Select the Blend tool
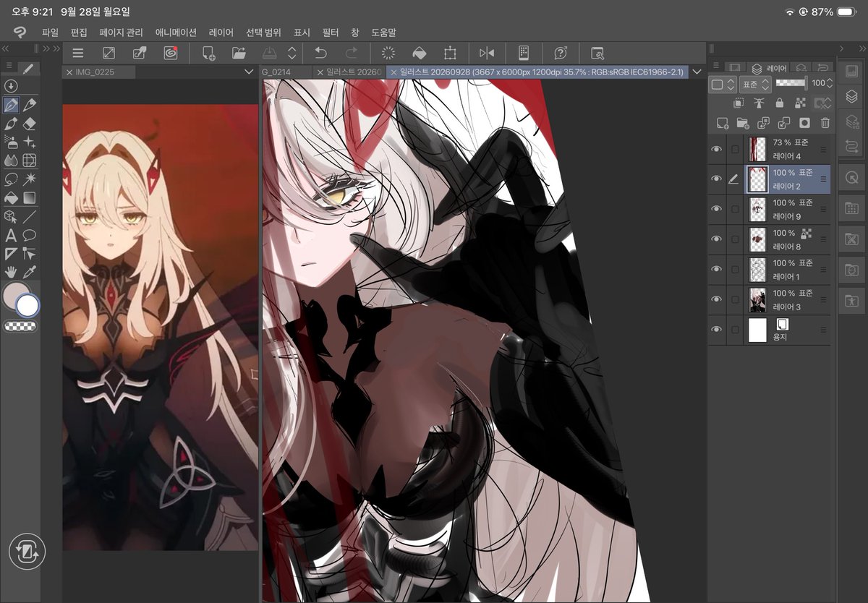The width and height of the screenshot is (868, 603). 11,161
